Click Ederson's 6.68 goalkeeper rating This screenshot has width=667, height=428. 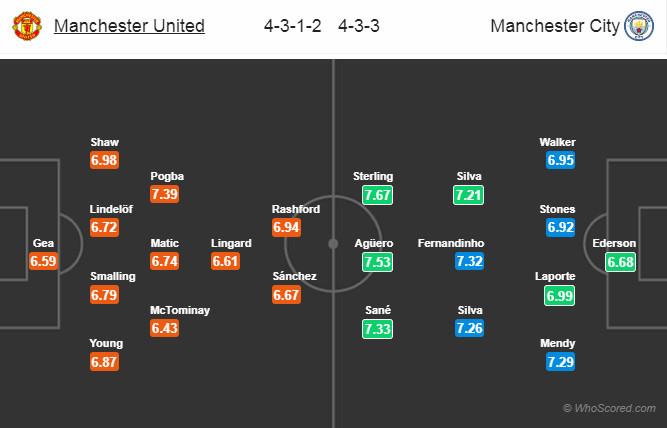(620, 261)
